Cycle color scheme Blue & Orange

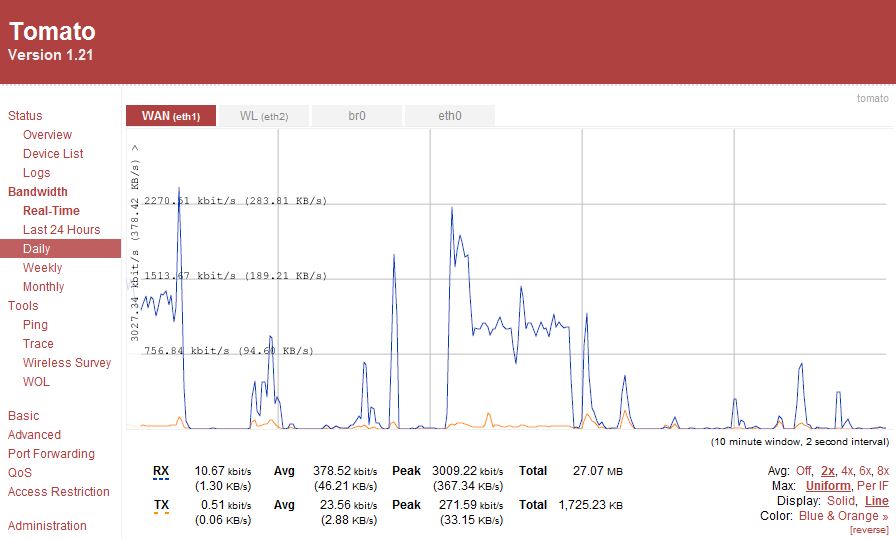click(x=843, y=516)
